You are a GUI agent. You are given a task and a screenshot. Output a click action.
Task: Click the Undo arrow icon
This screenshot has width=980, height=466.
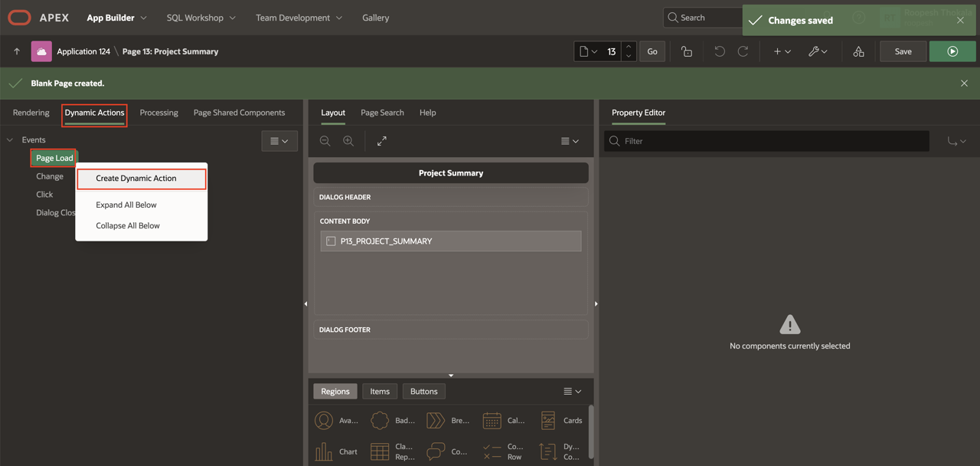(719, 51)
